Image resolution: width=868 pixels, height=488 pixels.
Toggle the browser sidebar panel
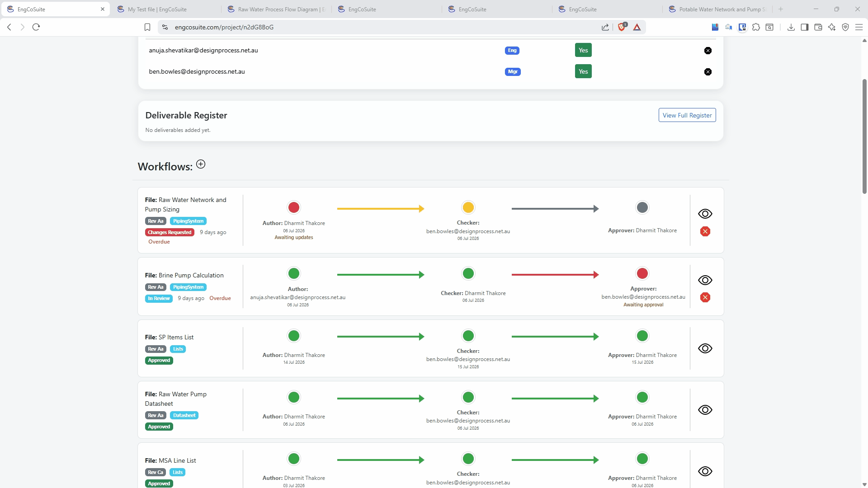click(x=804, y=27)
